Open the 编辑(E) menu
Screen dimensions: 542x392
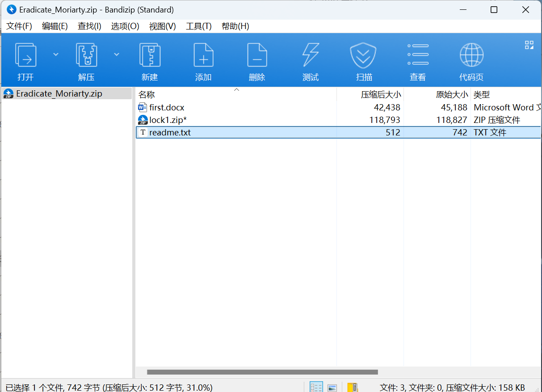click(x=55, y=26)
